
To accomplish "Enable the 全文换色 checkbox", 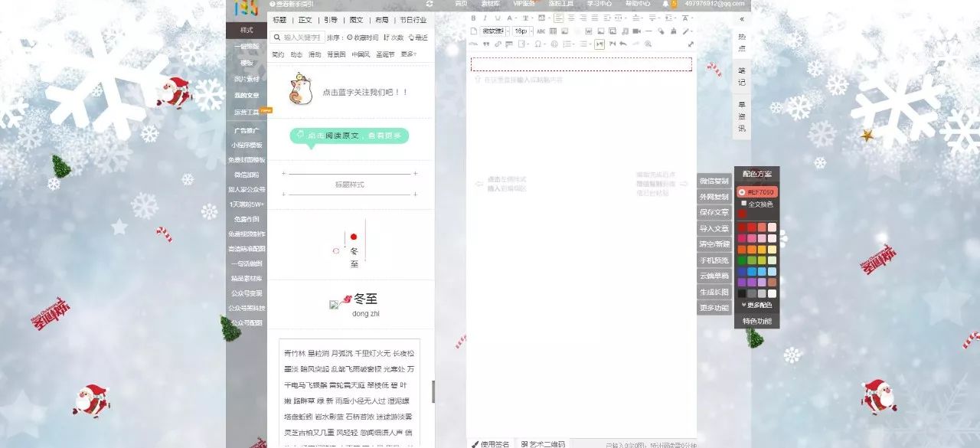I will click(743, 204).
